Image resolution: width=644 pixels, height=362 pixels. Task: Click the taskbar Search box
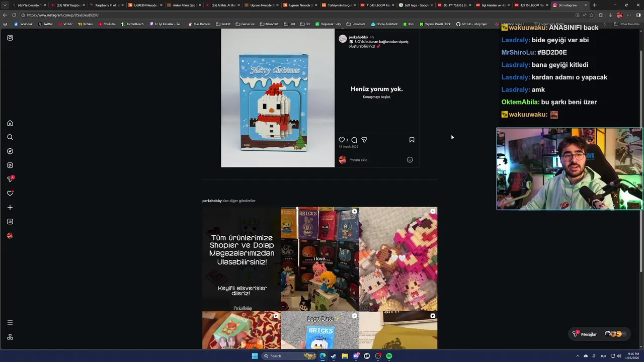(x=289, y=356)
